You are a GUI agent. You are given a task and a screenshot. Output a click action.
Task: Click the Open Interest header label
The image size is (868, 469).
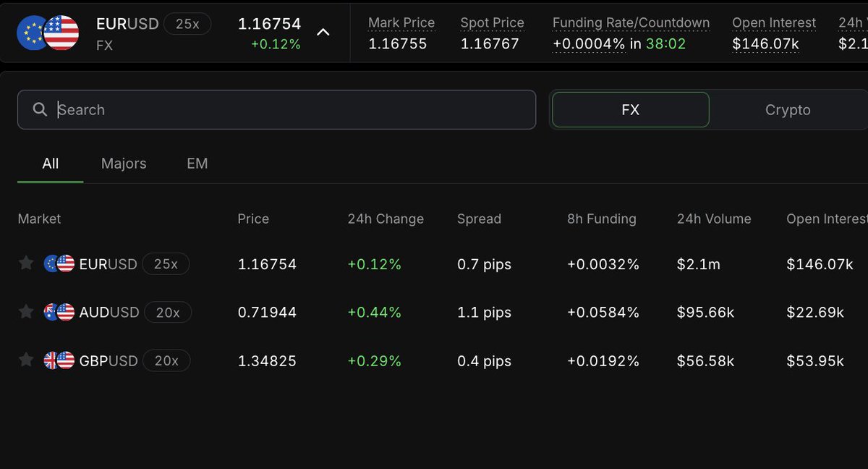pos(774,23)
